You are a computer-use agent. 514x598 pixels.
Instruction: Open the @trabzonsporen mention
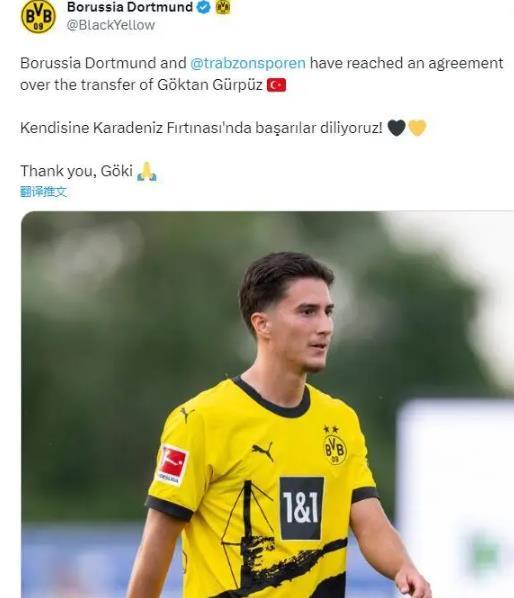tap(248, 63)
